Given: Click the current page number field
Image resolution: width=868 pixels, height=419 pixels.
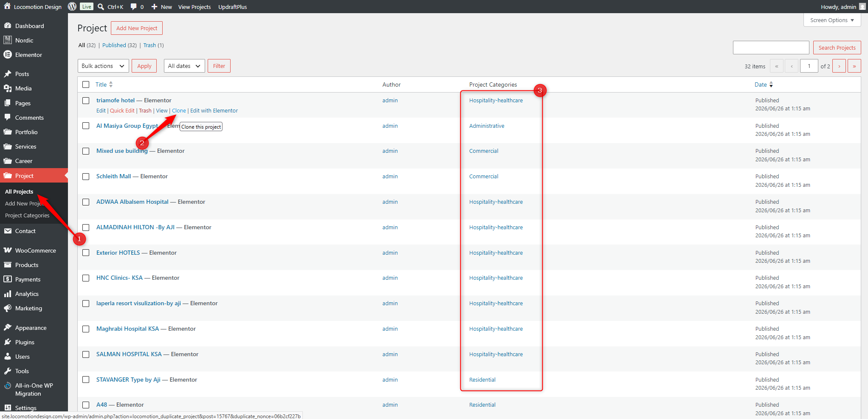Looking at the screenshot, I should tap(809, 66).
